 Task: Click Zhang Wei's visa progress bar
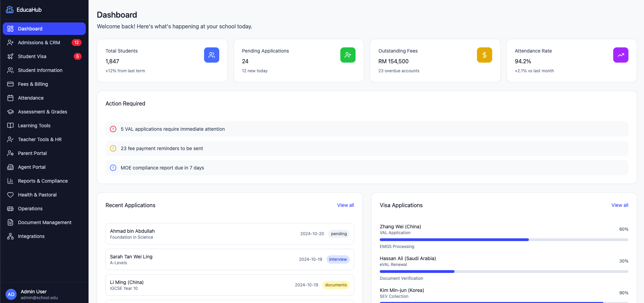pyautogui.click(x=504, y=240)
